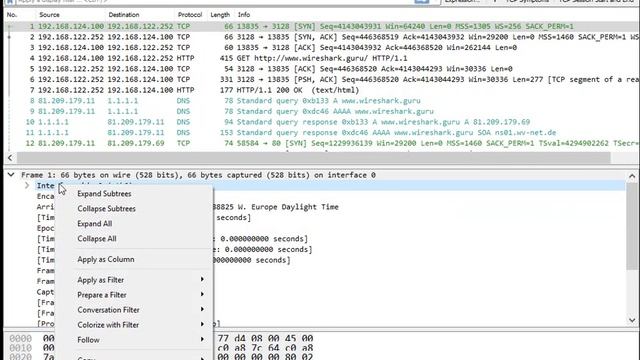Select packet 4 HTTP GET wireshark.guru
The height and width of the screenshot is (360, 640).
point(322,58)
